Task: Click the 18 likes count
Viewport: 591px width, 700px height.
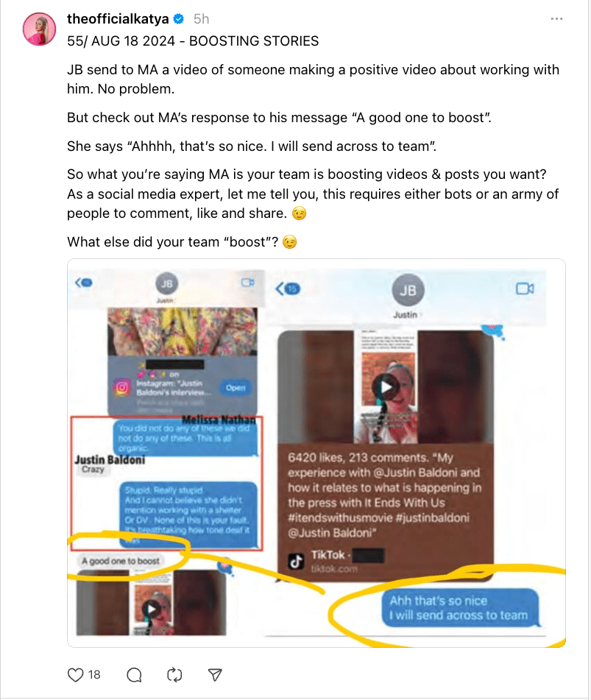Action: (94, 674)
